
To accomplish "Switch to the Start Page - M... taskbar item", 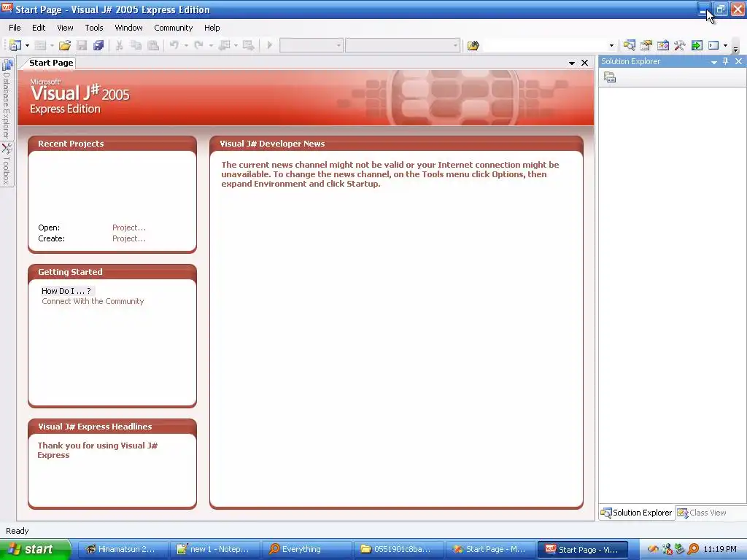I will 490,549.
